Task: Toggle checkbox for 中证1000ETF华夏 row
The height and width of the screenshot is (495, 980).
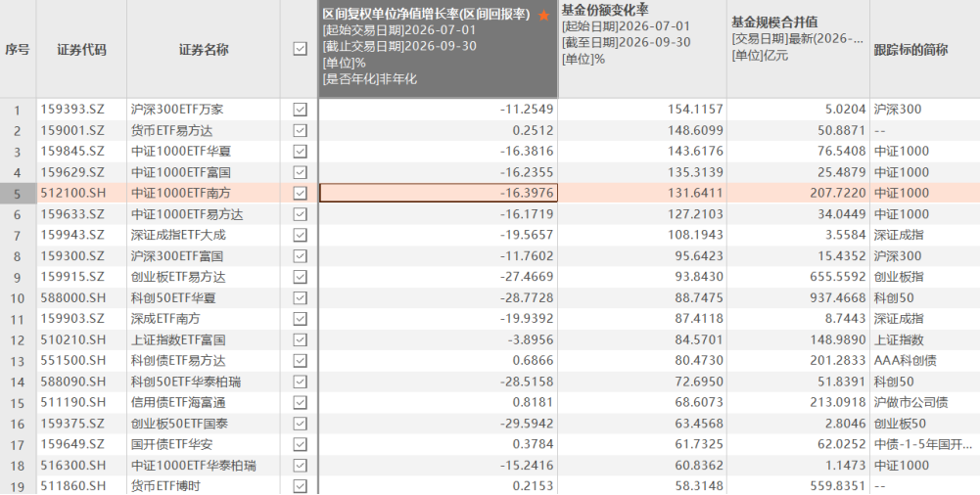Action: [x=300, y=151]
